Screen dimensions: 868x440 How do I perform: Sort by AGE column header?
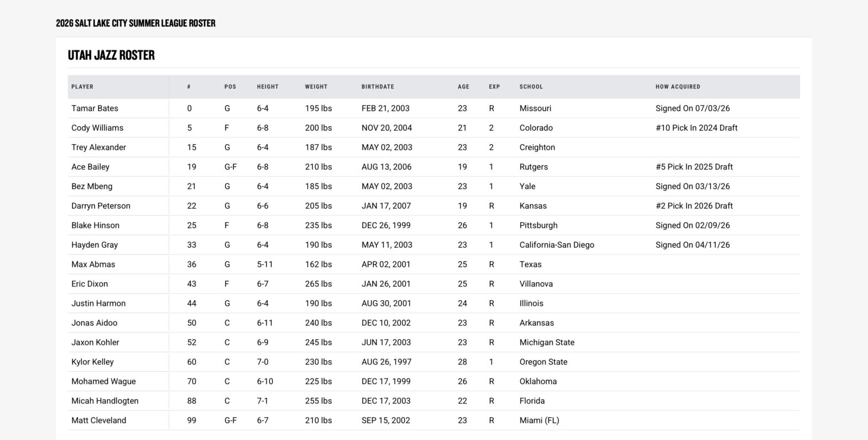(463, 87)
